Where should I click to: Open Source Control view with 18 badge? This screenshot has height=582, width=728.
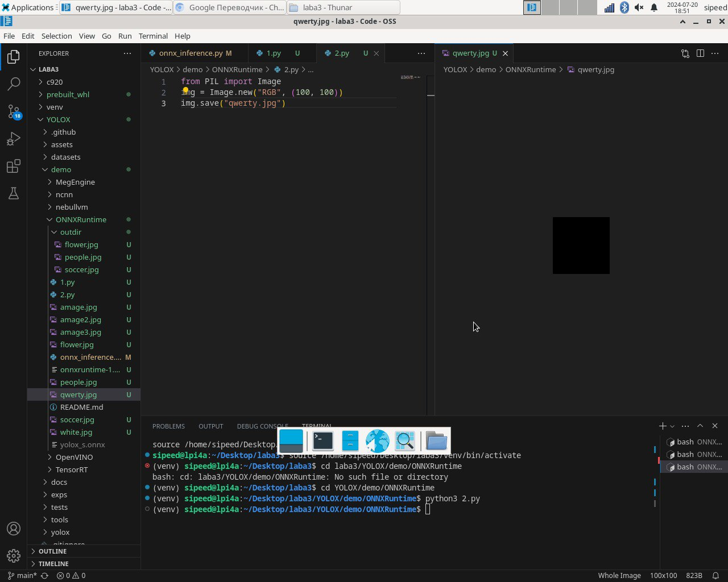(x=14, y=111)
